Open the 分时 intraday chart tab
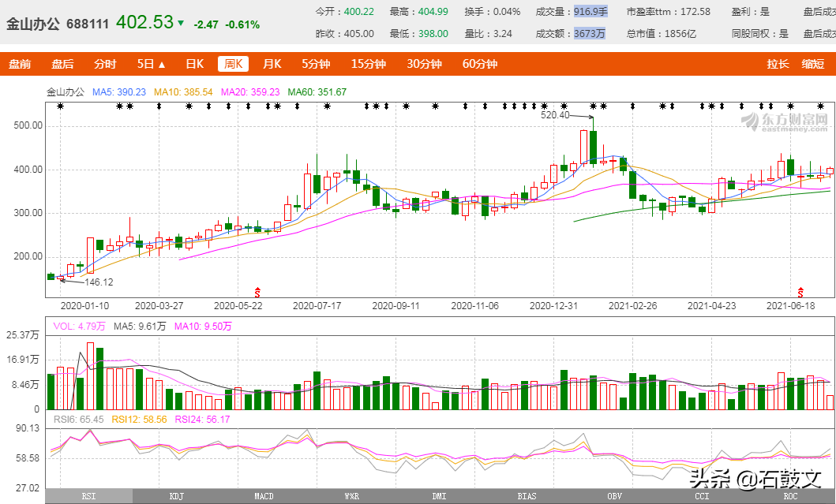836x504 pixels. (105, 64)
